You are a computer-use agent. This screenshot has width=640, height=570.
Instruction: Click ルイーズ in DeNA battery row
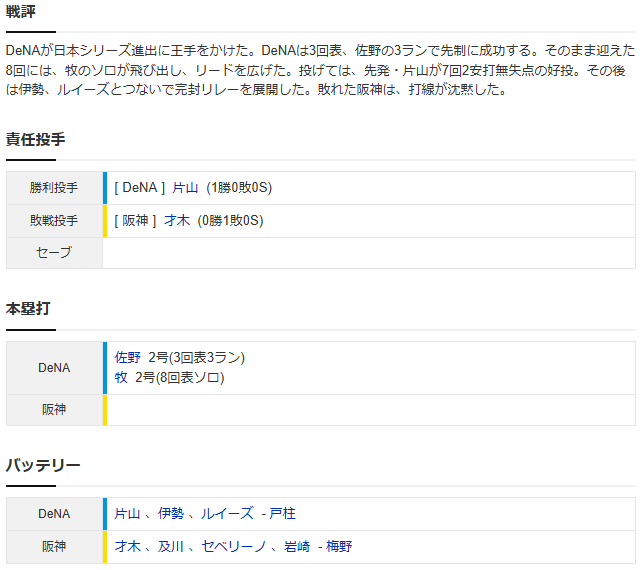227,514
